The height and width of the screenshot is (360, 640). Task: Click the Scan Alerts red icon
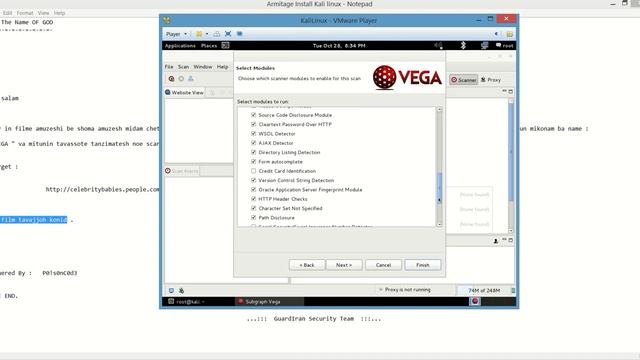click(168, 171)
